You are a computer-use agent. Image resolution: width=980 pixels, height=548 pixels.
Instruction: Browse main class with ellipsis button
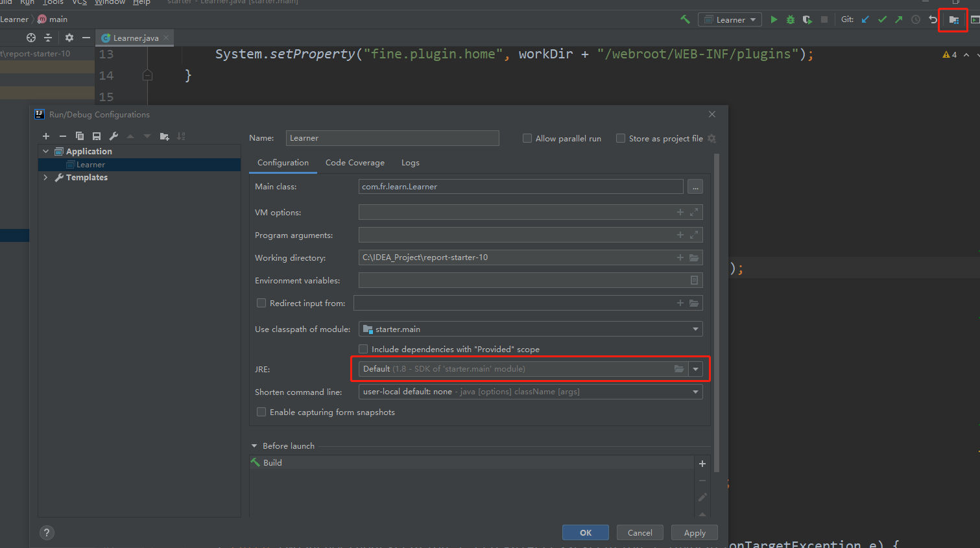tap(695, 187)
